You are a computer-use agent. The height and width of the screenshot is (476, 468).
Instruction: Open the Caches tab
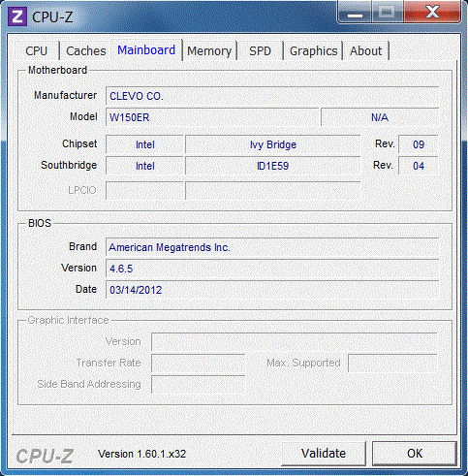click(x=86, y=51)
